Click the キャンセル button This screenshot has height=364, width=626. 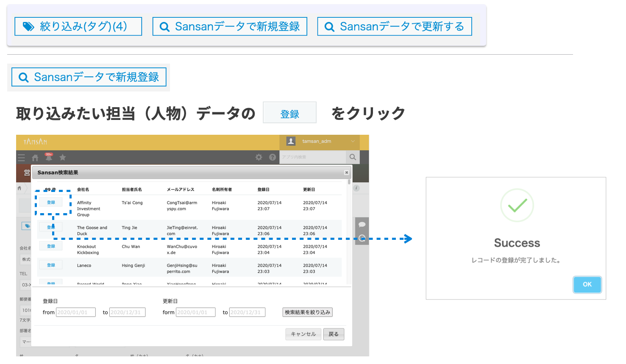[x=303, y=334]
